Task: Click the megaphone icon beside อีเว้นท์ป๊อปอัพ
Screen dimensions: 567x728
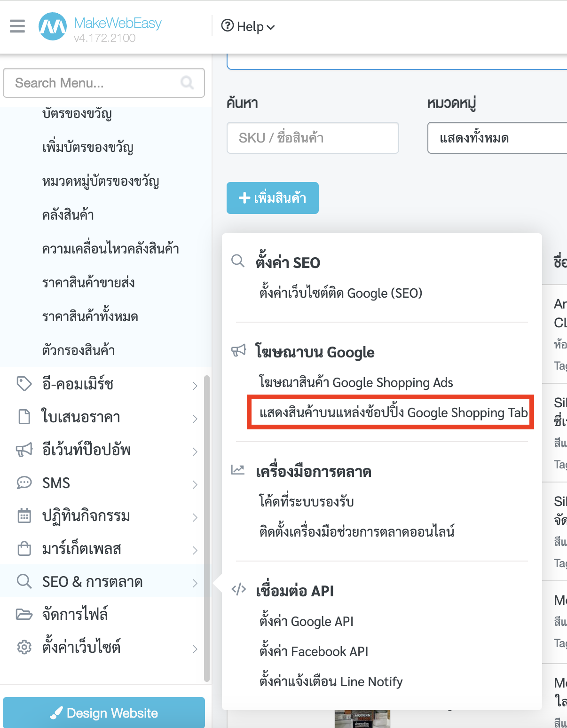Action: tap(24, 450)
